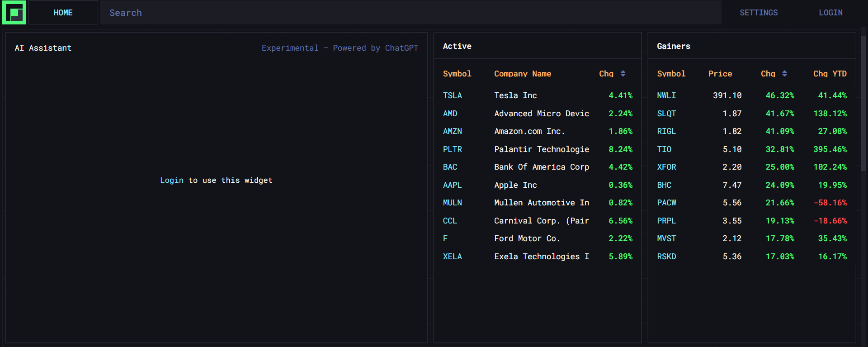868x347 pixels.
Task: Open the TSLA symbol link
Action: pos(453,95)
